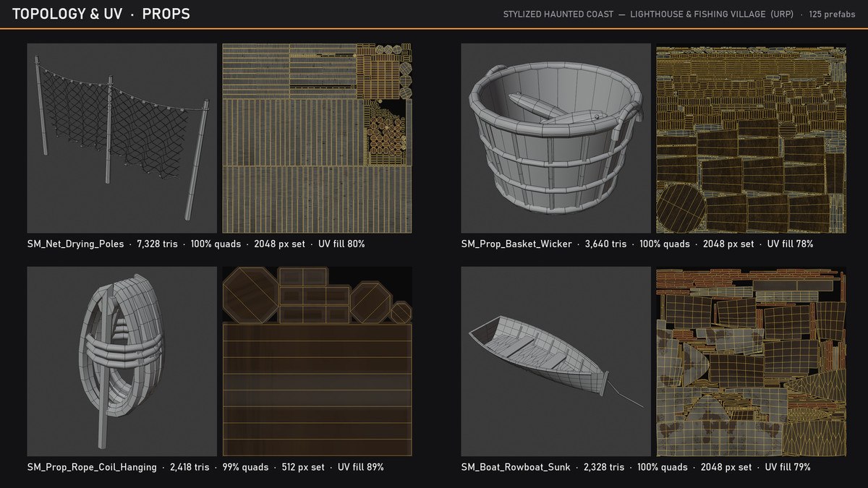Open the net drying poles wireframe render

(x=122, y=138)
